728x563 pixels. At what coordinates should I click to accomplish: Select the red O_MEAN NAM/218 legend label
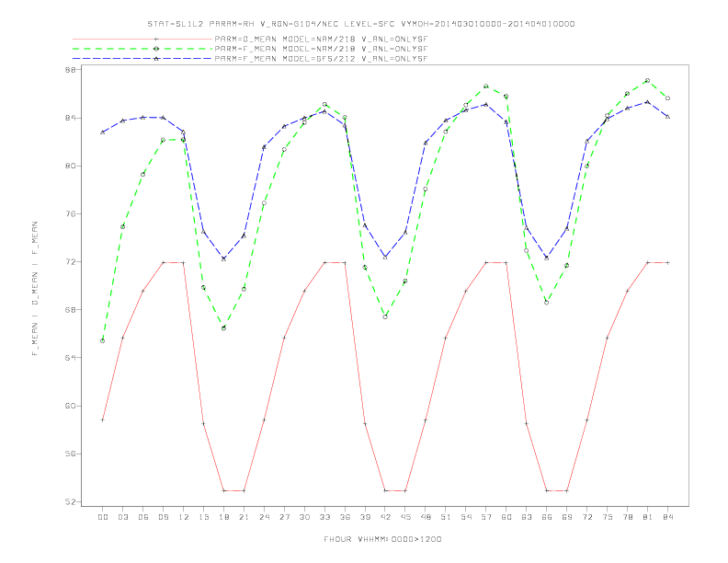pyautogui.click(x=321, y=40)
